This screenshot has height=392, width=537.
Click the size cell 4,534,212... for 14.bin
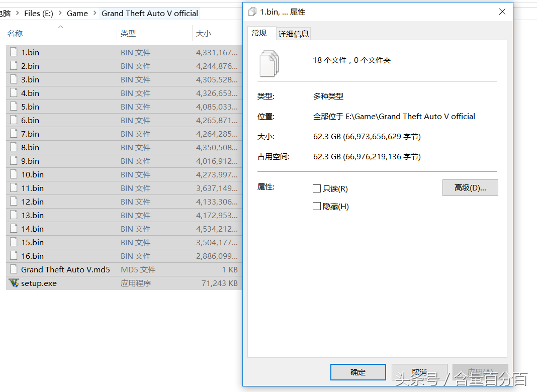click(217, 229)
